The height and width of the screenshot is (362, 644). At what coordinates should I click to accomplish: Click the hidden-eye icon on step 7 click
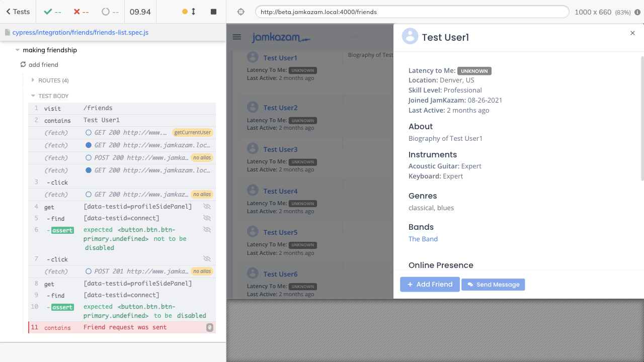coord(207,259)
